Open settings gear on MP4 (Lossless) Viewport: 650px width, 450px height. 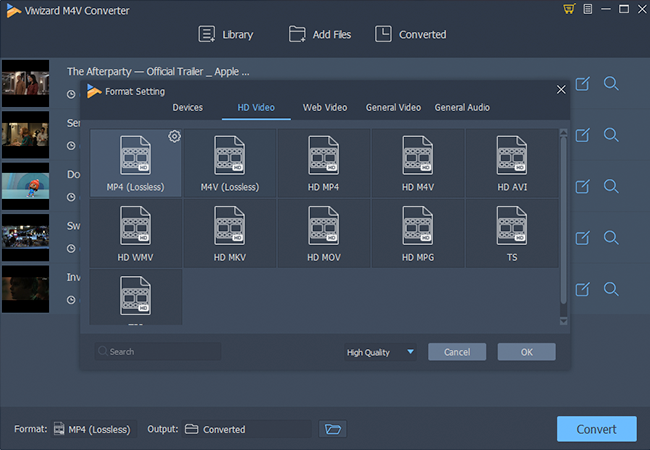pos(174,136)
